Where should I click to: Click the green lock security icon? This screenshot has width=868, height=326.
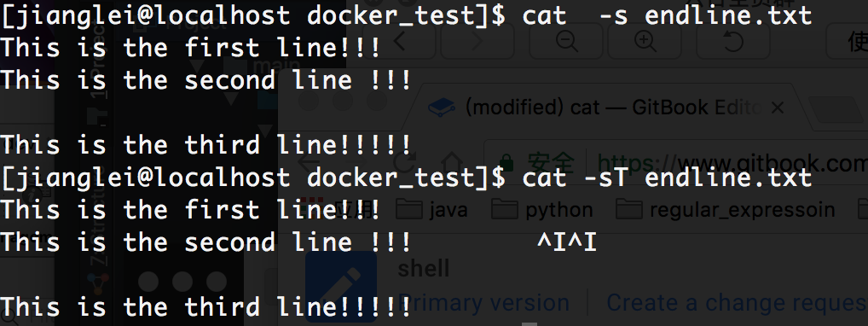coord(506,163)
